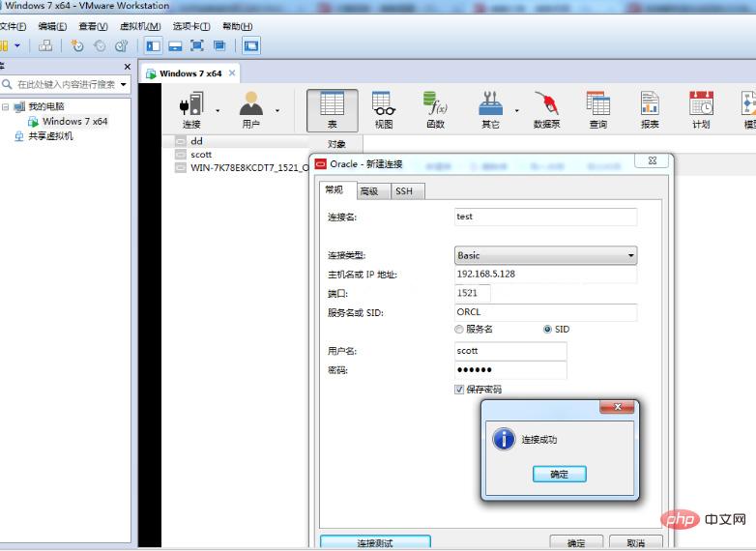Image resolution: width=756 pixels, height=551 pixels.
Task: Open the 视图 view tool
Action: [384, 110]
